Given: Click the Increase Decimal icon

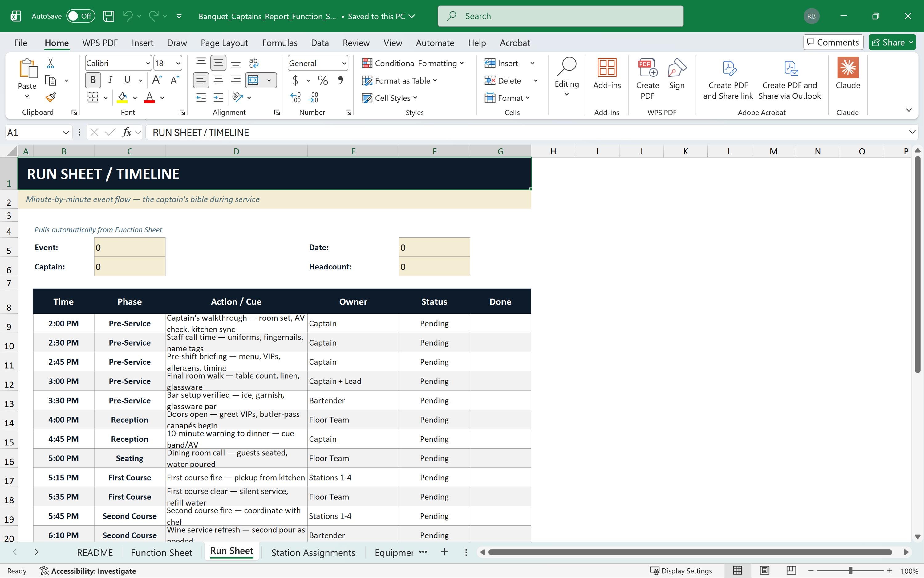Looking at the screenshot, I should [x=296, y=97].
